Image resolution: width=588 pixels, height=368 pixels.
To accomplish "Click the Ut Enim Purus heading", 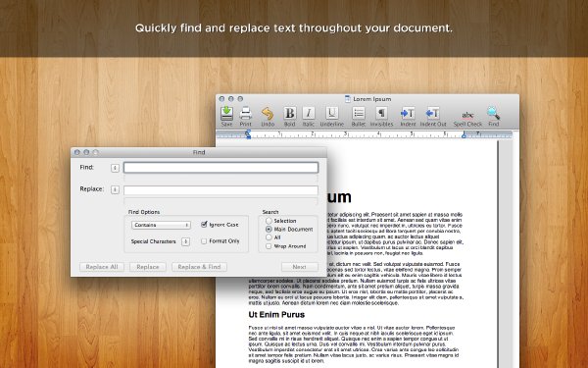I will click(276, 315).
